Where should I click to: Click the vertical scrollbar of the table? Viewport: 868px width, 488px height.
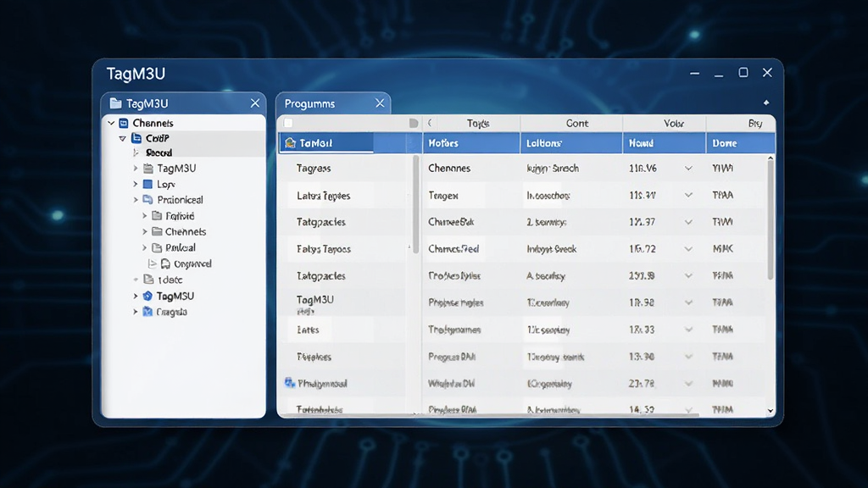[x=770, y=221]
